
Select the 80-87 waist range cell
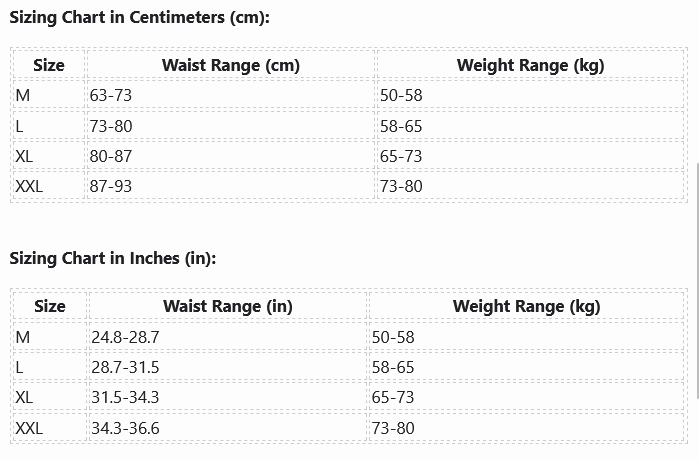[x=110, y=156]
